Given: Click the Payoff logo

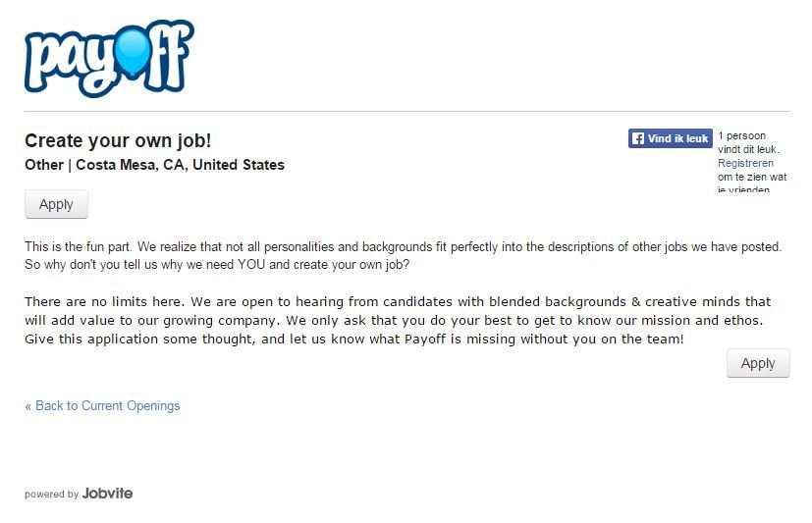Looking at the screenshot, I should 109,59.
